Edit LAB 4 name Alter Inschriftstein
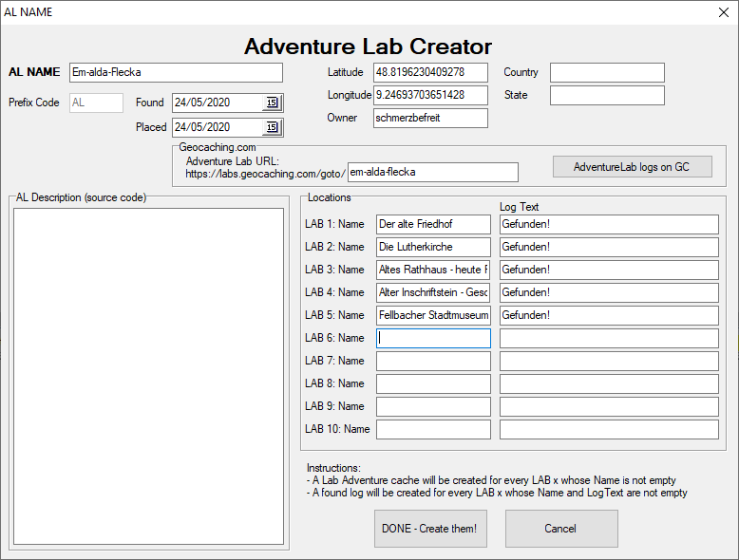Screen dimensions: 739x560 coord(433,292)
